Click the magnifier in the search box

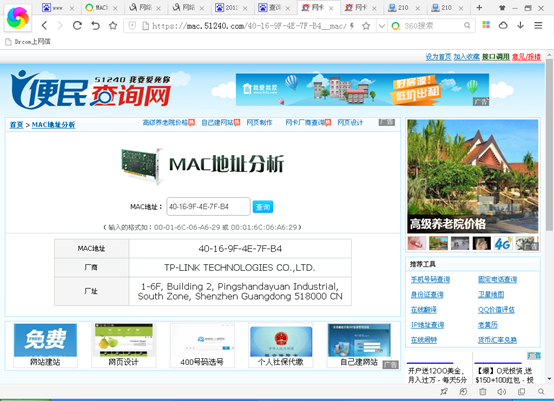pos(467,25)
